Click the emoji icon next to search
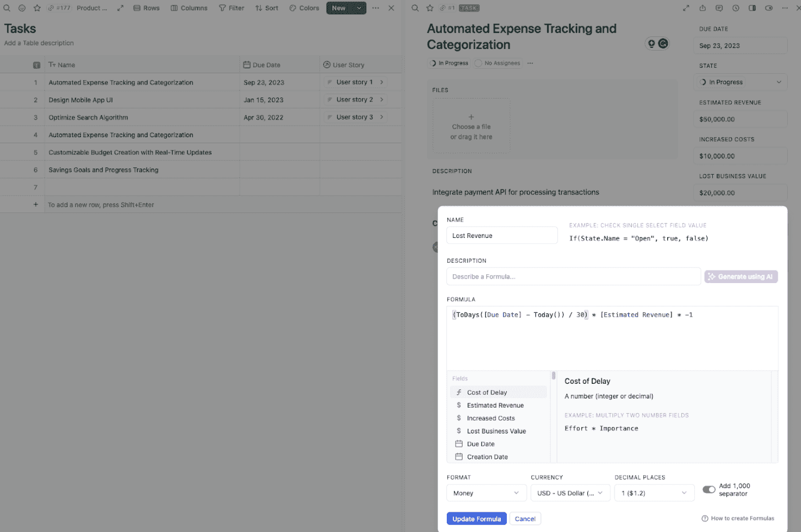 pos(21,8)
